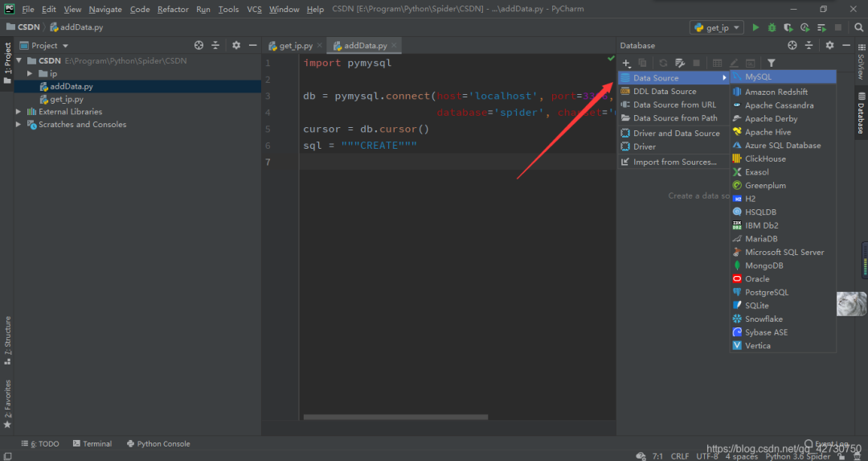Click the table view icon in Database toolbar

pos(717,64)
